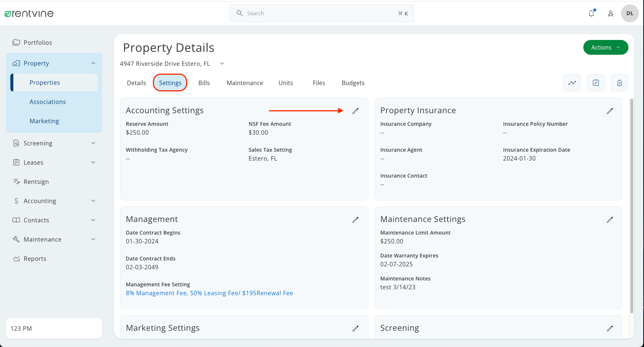Edit Property Insurance with the pencil icon
The width and height of the screenshot is (644, 347).
(x=610, y=111)
